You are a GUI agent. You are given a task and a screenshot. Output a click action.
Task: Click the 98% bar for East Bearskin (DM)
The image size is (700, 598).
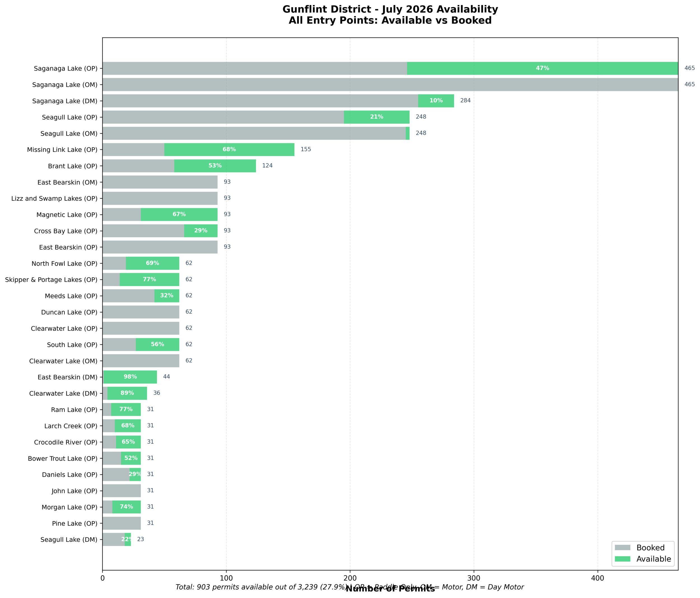tap(130, 377)
